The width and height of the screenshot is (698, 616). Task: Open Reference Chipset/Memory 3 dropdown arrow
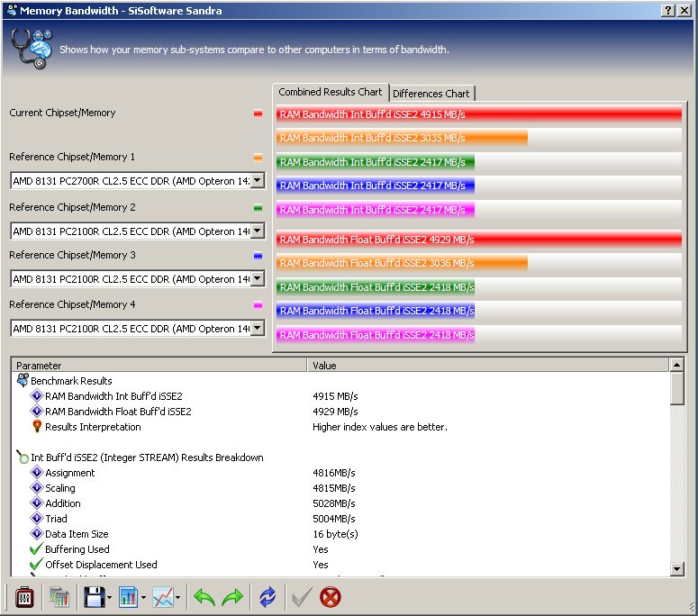pyautogui.click(x=258, y=278)
